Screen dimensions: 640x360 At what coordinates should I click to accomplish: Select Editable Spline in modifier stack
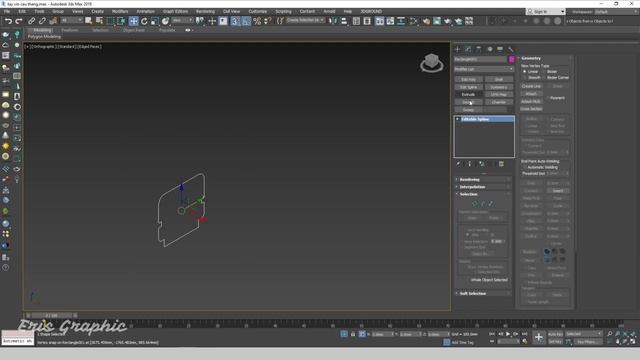(484, 119)
